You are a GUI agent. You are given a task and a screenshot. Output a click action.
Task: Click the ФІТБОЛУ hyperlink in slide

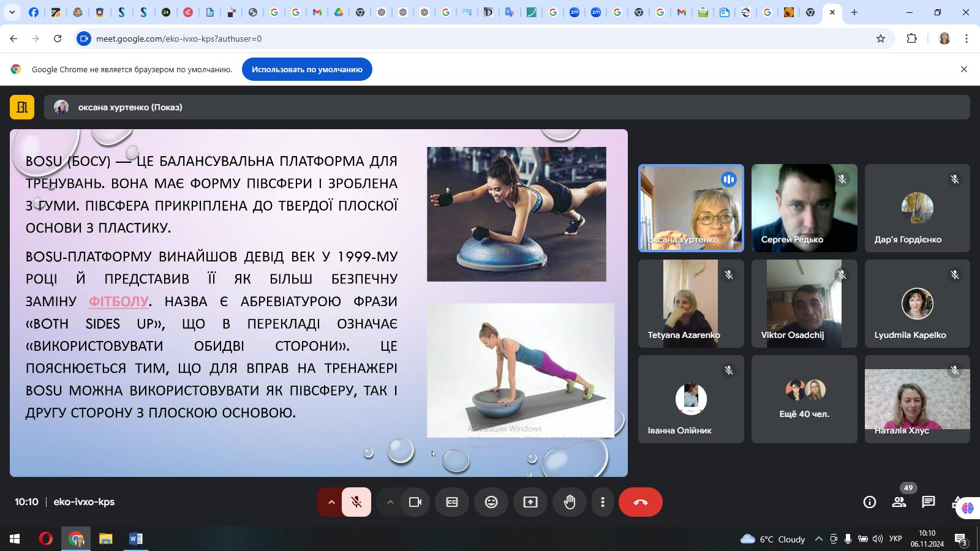119,301
